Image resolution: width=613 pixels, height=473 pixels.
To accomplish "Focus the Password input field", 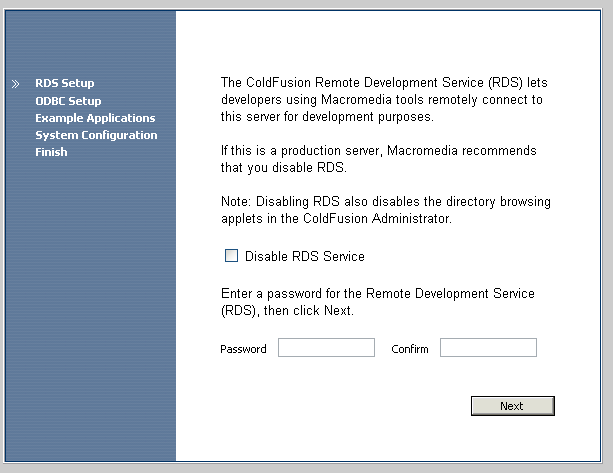I will (x=326, y=348).
